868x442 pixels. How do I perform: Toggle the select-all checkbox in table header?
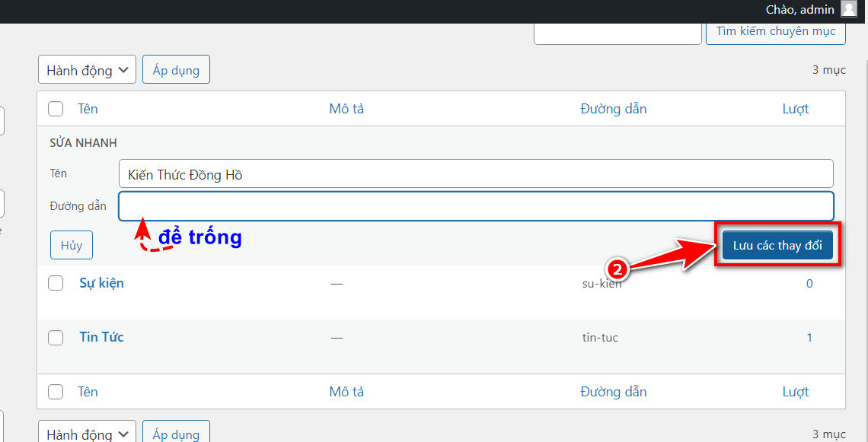56,109
